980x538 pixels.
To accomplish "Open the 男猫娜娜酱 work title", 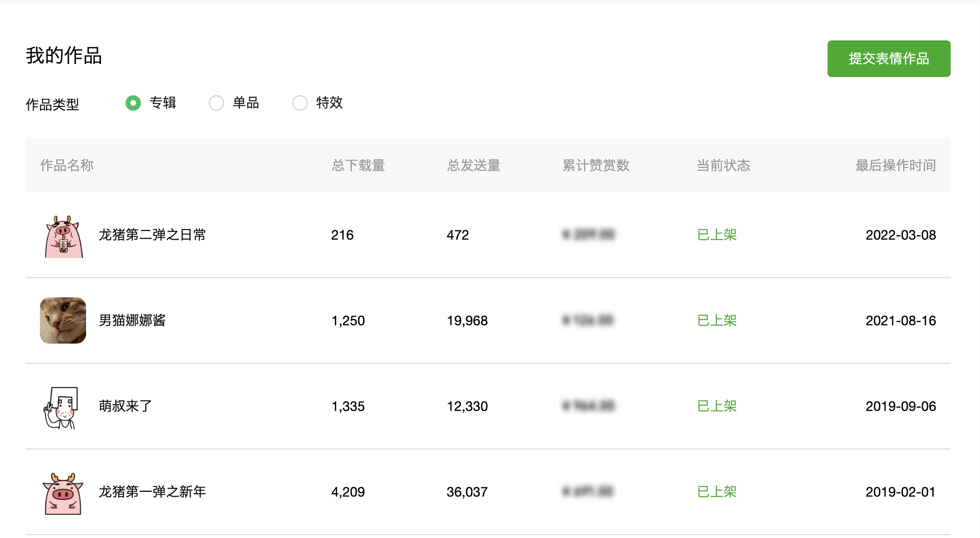I will pos(132,320).
